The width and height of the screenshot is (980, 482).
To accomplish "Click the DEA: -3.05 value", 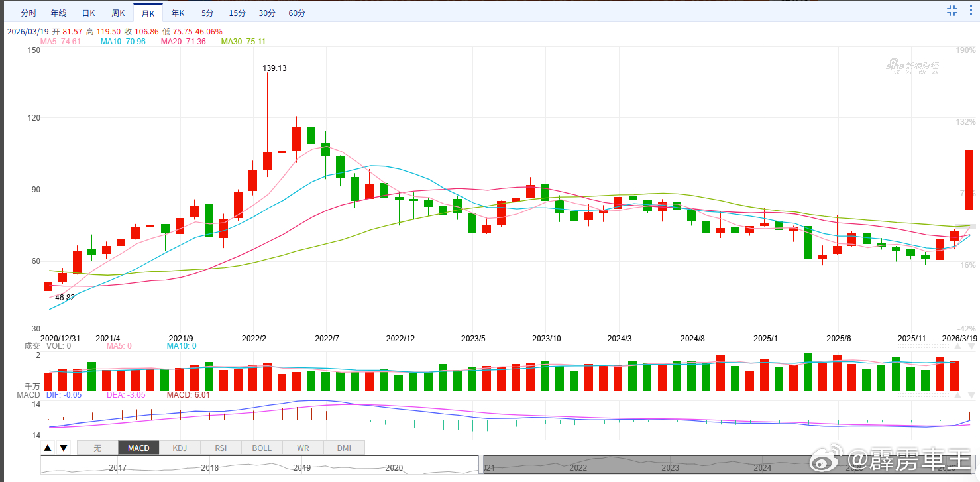I will (126, 395).
